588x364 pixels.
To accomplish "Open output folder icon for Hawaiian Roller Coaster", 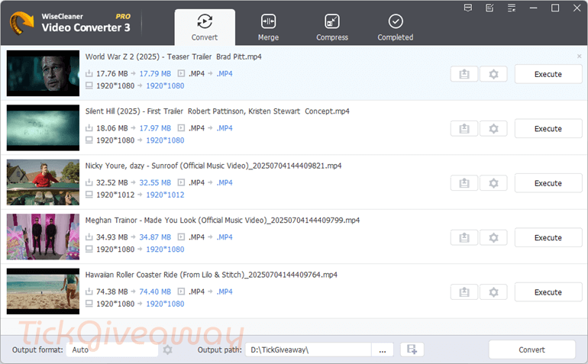I will pos(464,292).
